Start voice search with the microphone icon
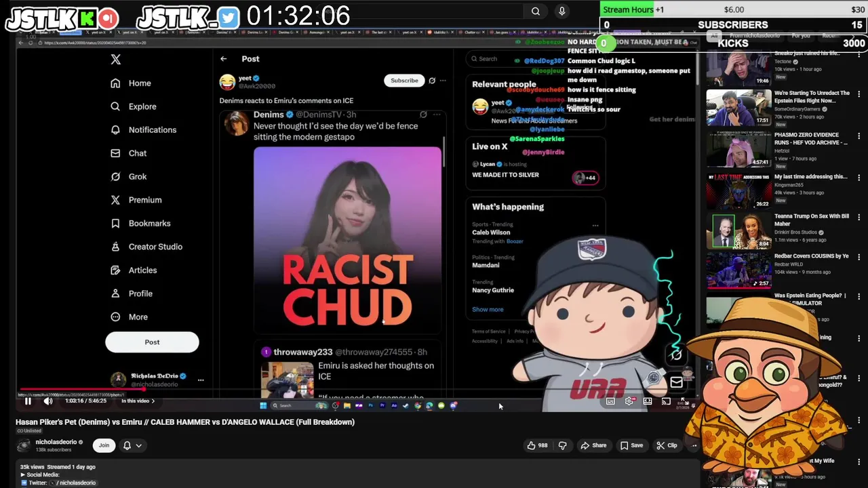 pos(561,11)
